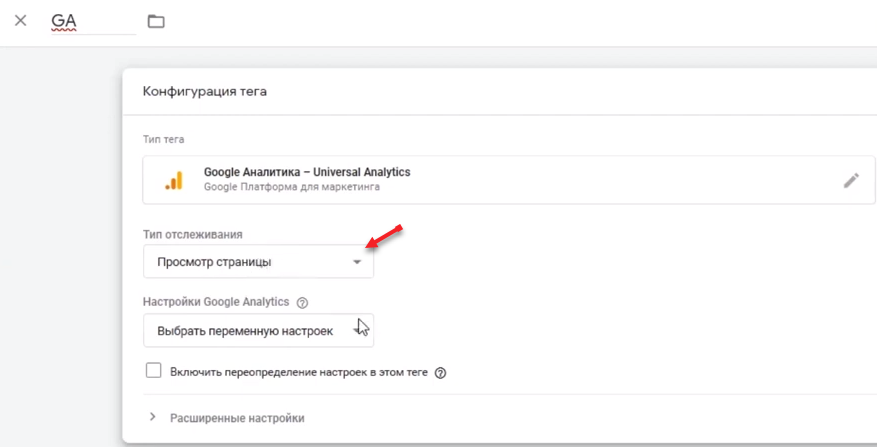Click the folder icon beside the tag name

coord(156,21)
